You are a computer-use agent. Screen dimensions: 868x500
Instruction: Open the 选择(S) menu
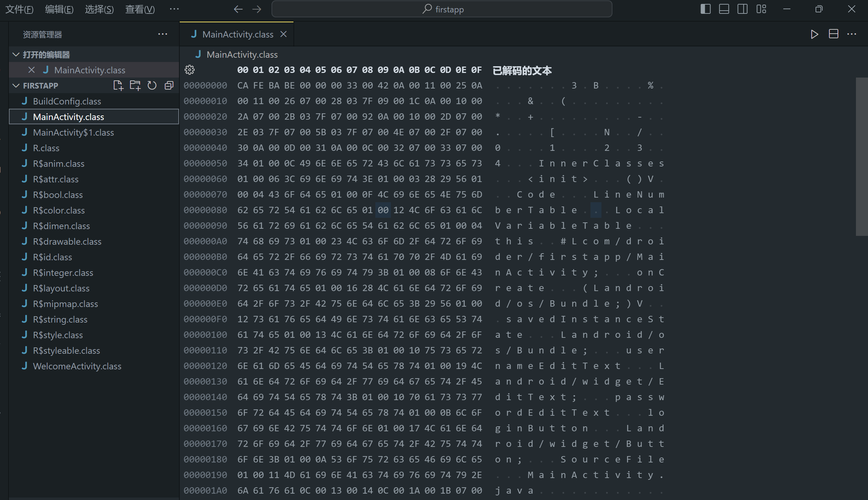click(x=99, y=9)
